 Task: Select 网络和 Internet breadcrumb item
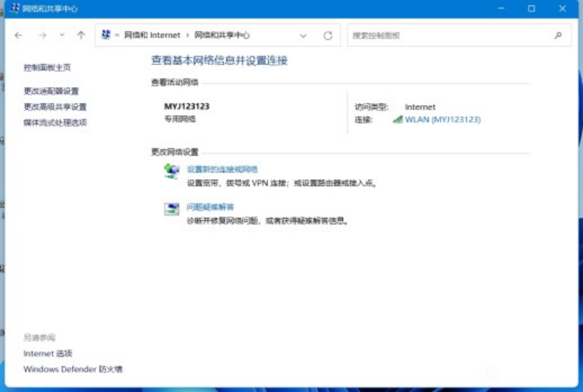152,36
